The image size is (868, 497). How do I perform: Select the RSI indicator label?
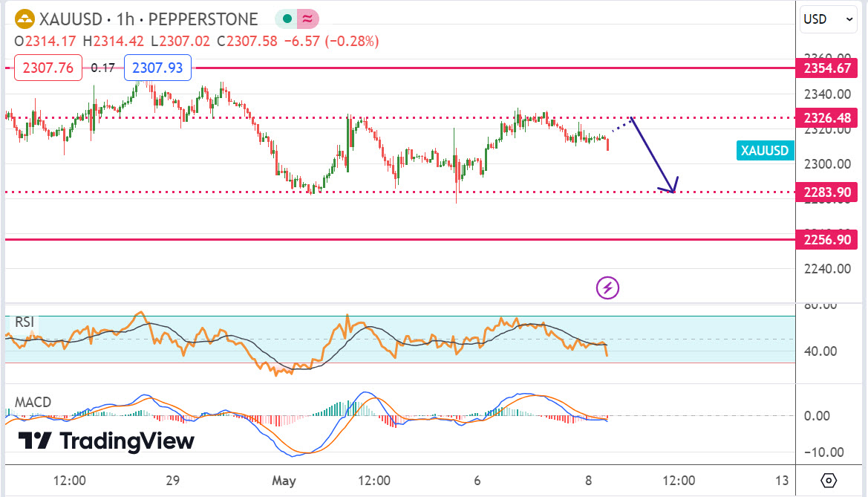(25, 322)
